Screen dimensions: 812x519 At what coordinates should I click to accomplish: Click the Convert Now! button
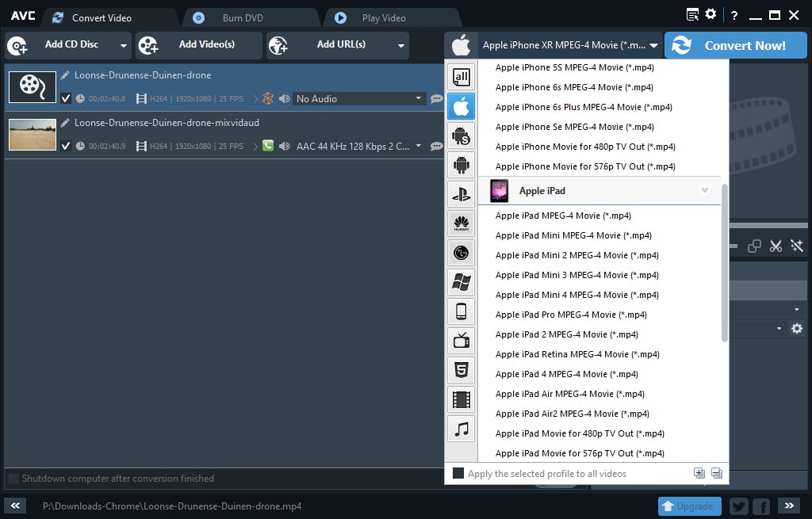coord(735,45)
